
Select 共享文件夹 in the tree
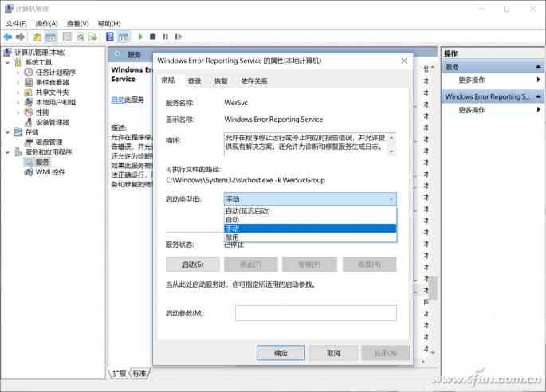[53, 92]
